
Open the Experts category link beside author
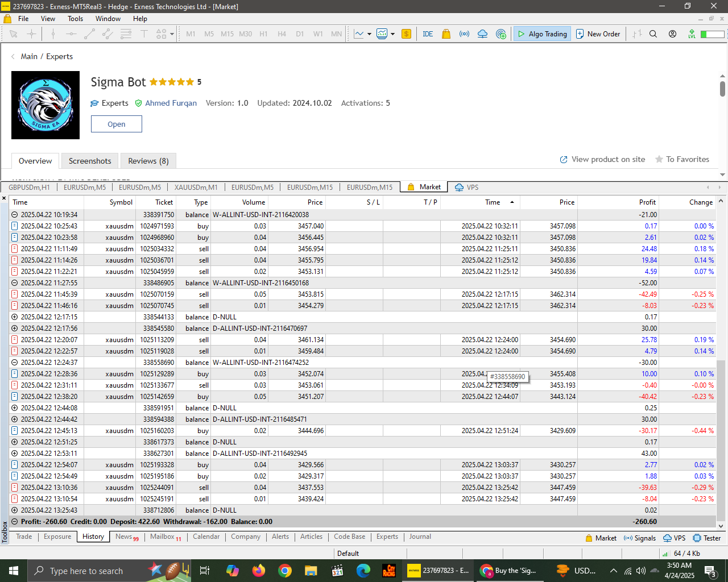coord(110,103)
